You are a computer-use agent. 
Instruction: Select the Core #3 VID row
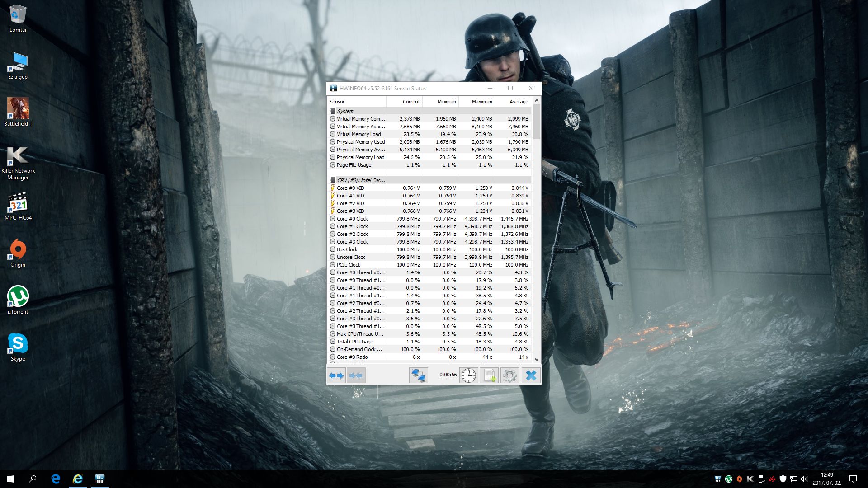(x=429, y=211)
